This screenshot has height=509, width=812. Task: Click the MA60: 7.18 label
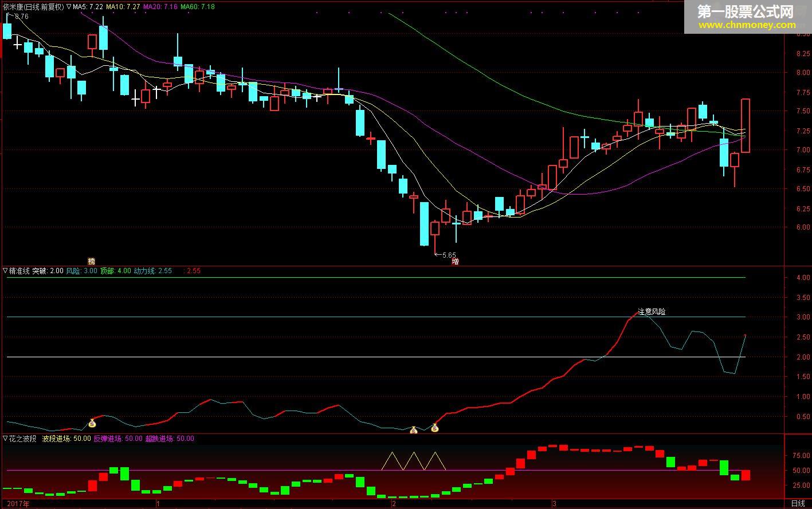[198, 7]
